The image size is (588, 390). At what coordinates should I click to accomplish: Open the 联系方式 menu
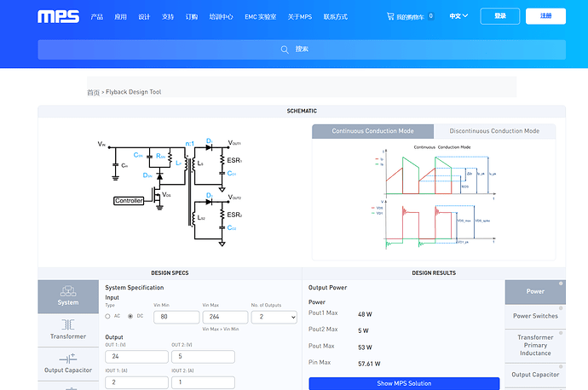coord(335,17)
